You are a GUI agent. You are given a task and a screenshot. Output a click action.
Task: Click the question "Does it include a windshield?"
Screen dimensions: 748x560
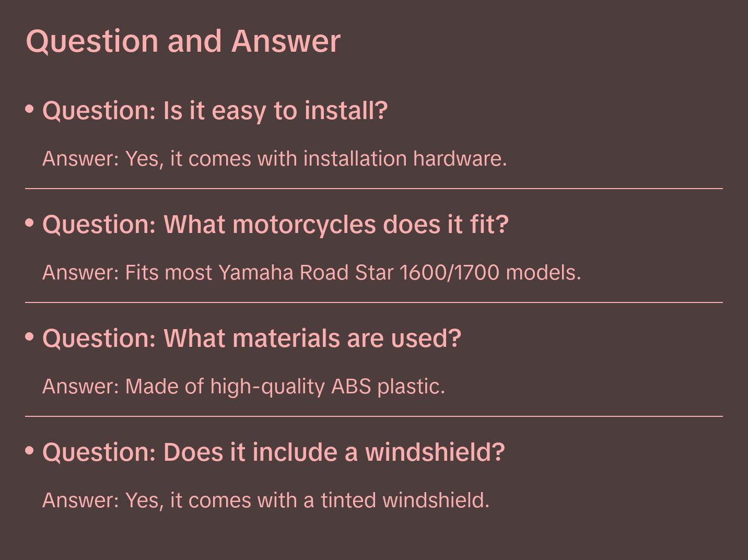click(x=273, y=452)
